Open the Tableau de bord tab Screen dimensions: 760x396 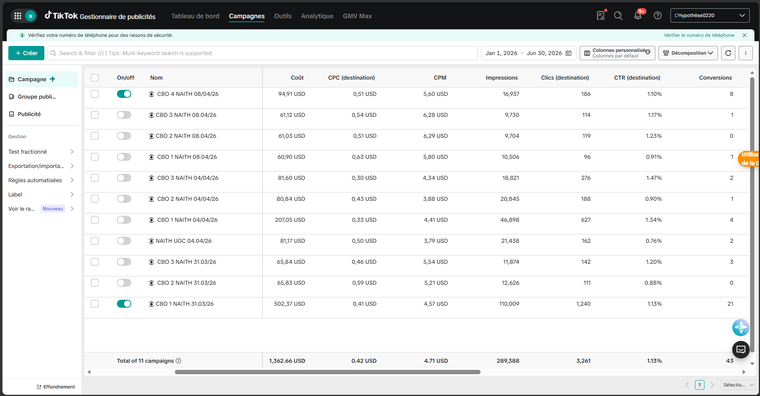195,16
